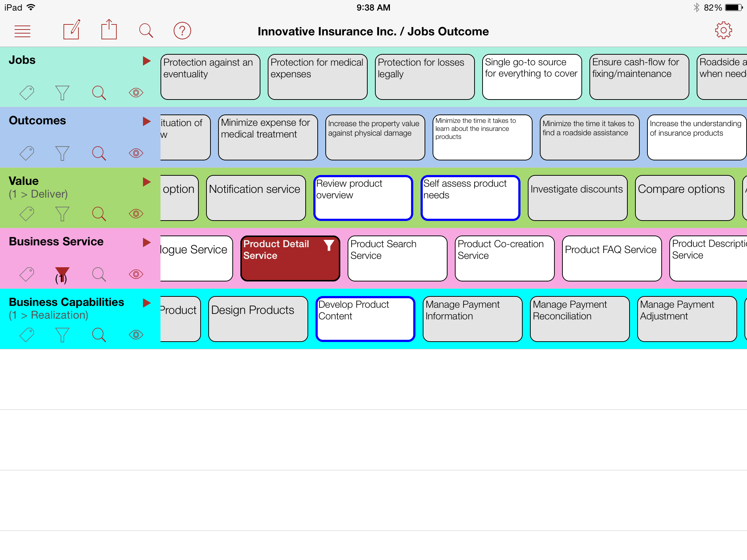Image resolution: width=747 pixels, height=560 pixels.
Task: Tap the filter funnel in Outcomes row
Action: click(62, 153)
